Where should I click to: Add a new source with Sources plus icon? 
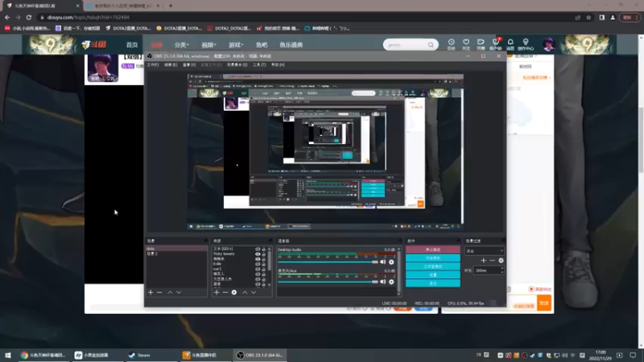coord(217,292)
